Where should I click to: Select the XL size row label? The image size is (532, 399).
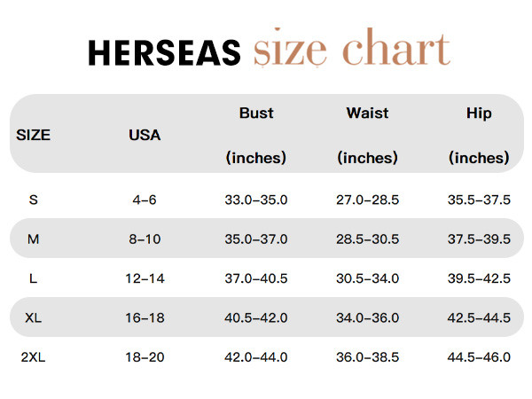click(34, 317)
